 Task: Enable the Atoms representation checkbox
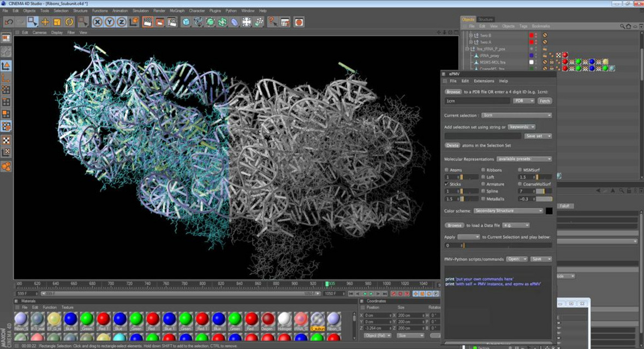click(x=447, y=170)
